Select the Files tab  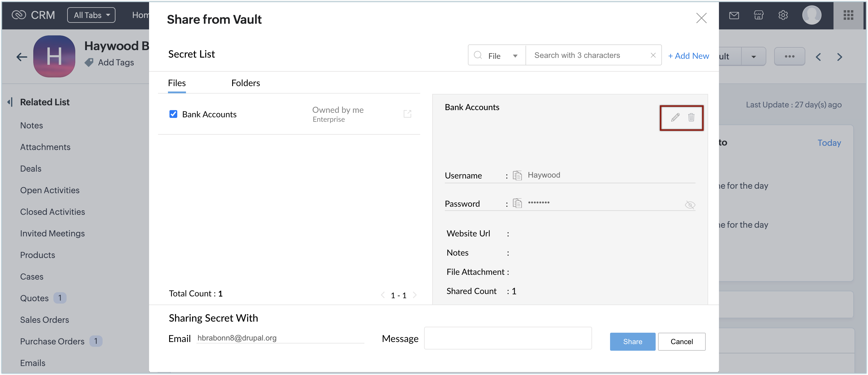tap(177, 83)
